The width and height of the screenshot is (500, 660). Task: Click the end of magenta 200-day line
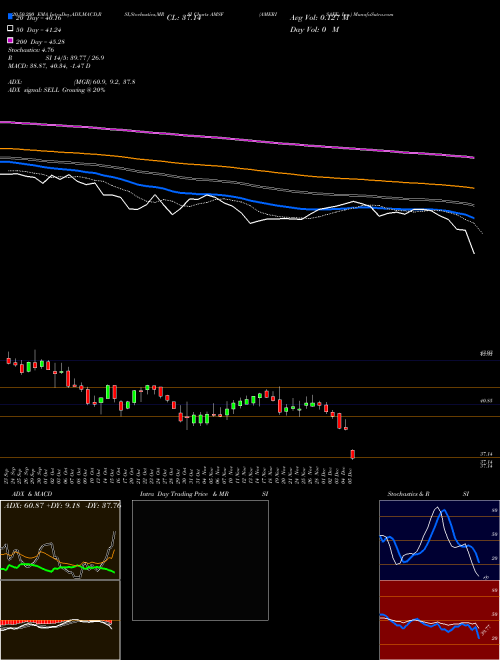[x=474, y=158]
